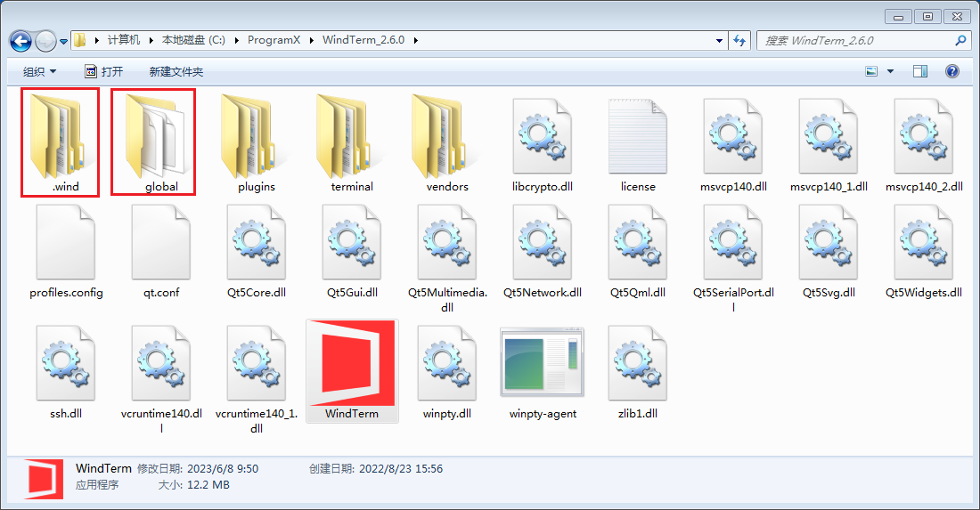Toggle the preview pane button
The width and height of the screenshot is (980, 510).
coord(920,71)
